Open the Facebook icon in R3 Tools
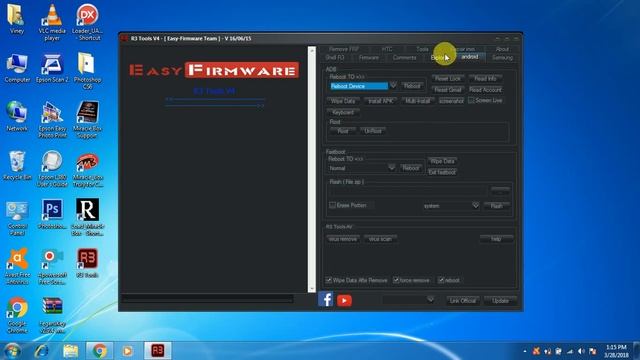 tap(325, 300)
